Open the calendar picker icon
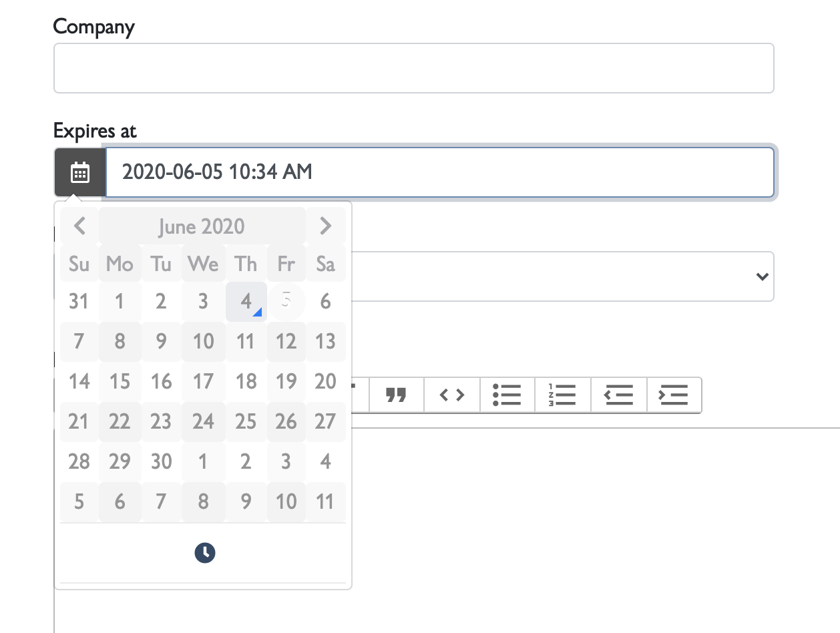The width and height of the screenshot is (840, 633). pyautogui.click(x=79, y=172)
